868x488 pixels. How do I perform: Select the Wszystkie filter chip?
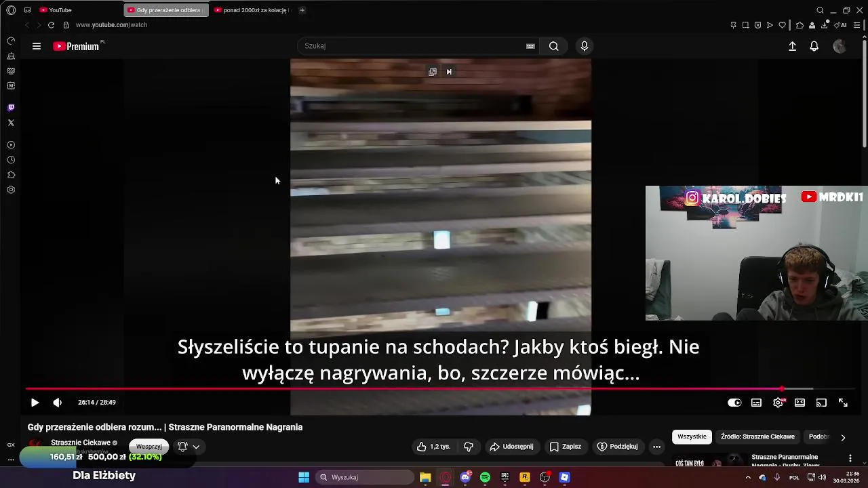(692, 437)
